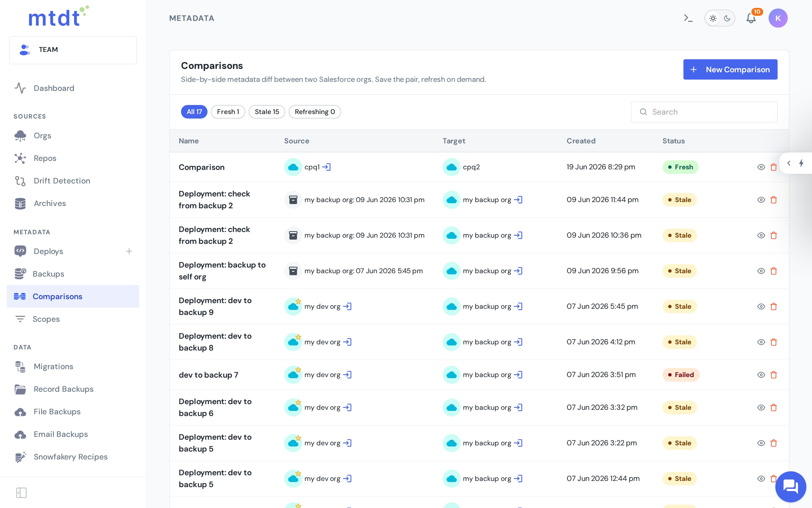This screenshot has height=508, width=812.
Task: View row created 09 Jun 11:44 pm
Action: [761, 200]
